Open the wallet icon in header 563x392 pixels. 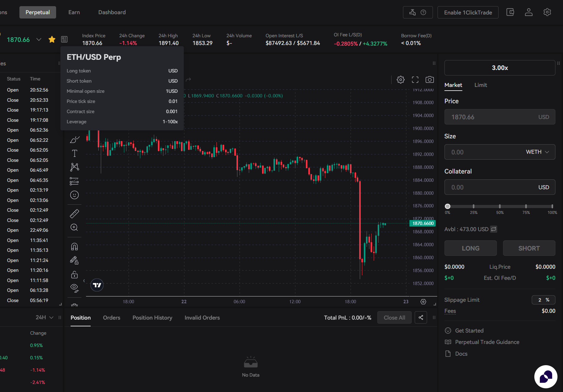[x=510, y=12]
